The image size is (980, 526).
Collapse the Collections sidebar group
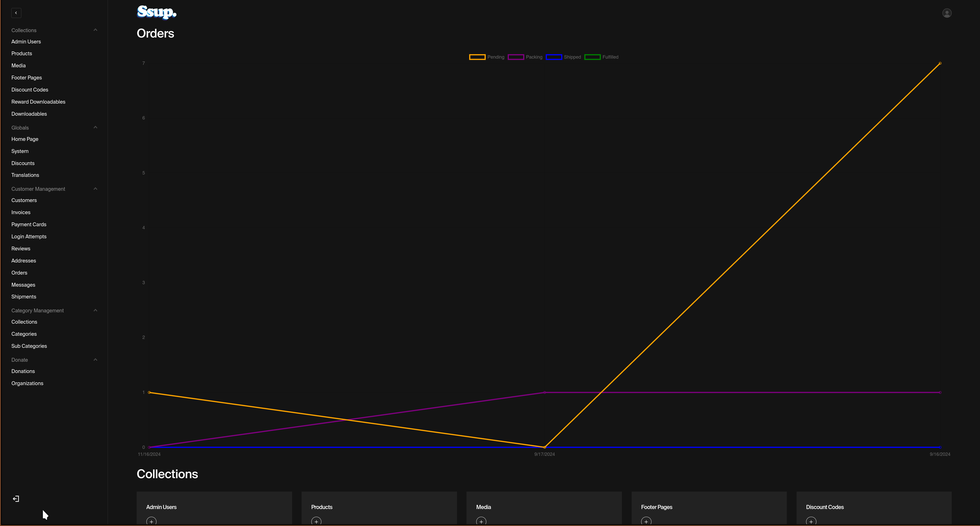pyautogui.click(x=95, y=30)
